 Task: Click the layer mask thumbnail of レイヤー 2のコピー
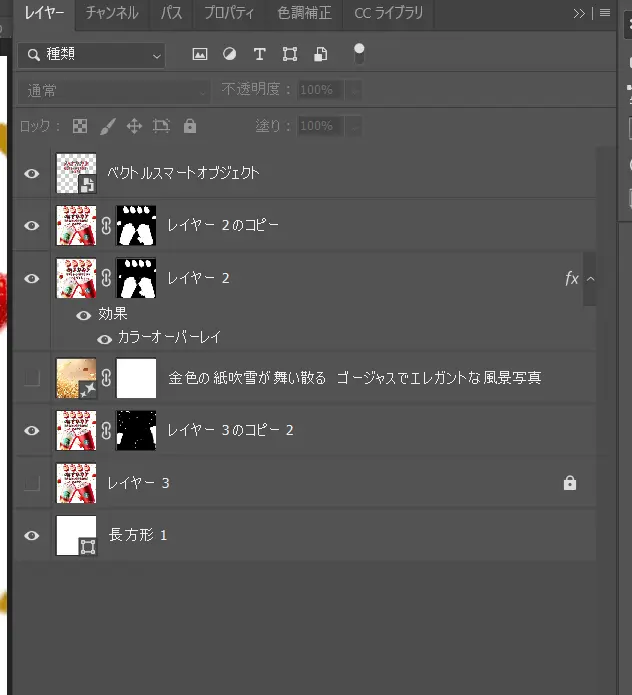136,226
